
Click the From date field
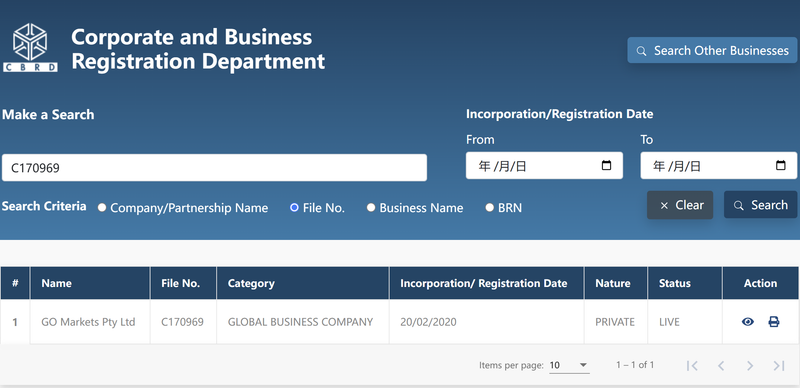[544, 165]
